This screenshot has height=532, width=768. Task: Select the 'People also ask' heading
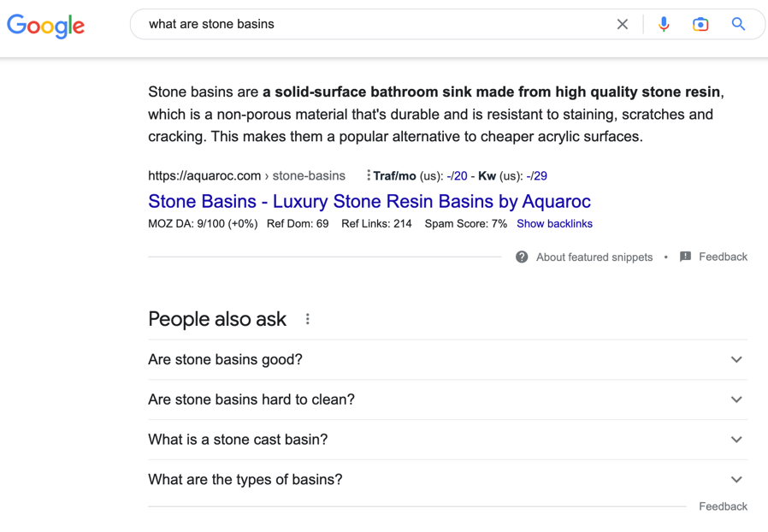217,319
